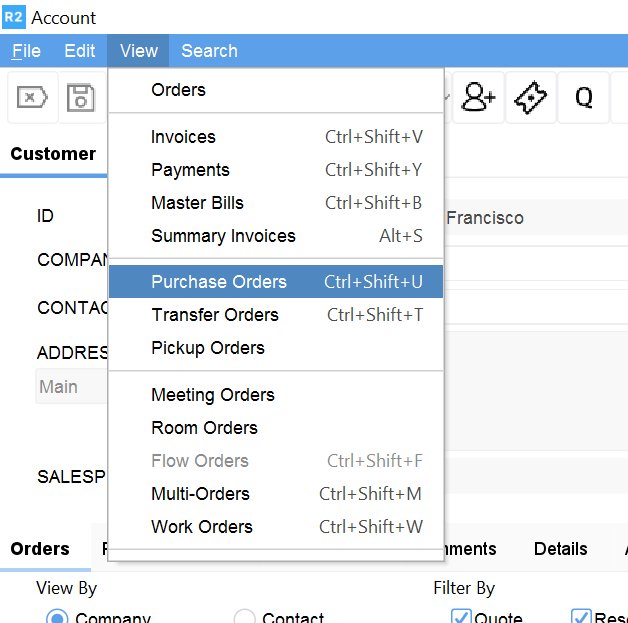Image resolution: width=628 pixels, height=623 pixels.
Task: Open the File menu
Action: [26, 51]
